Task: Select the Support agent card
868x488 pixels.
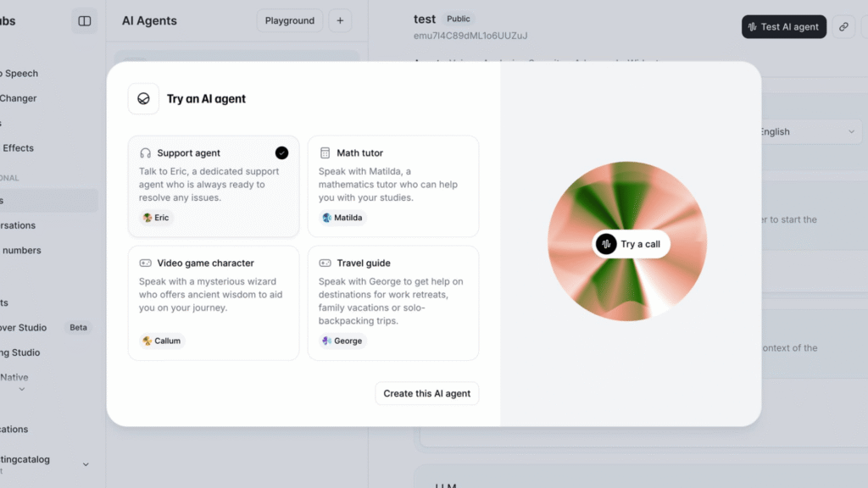Action: (214, 186)
